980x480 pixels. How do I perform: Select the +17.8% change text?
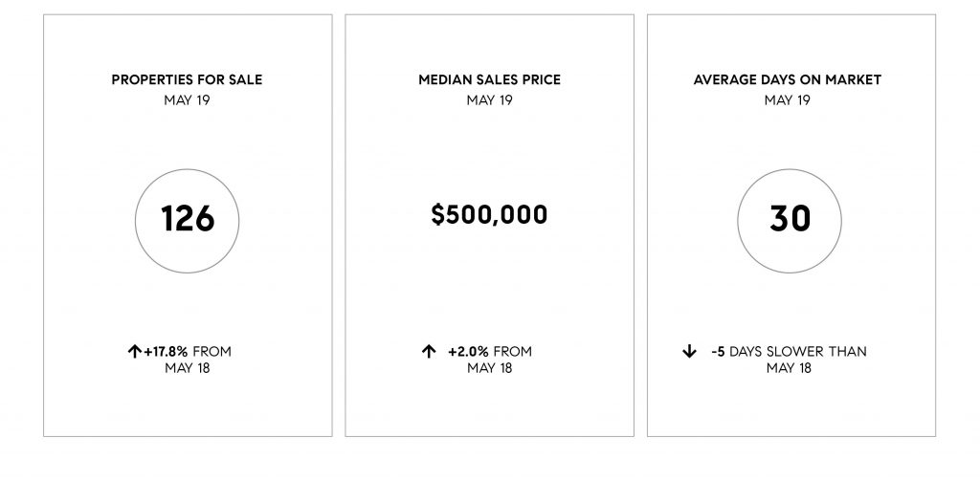(x=166, y=352)
